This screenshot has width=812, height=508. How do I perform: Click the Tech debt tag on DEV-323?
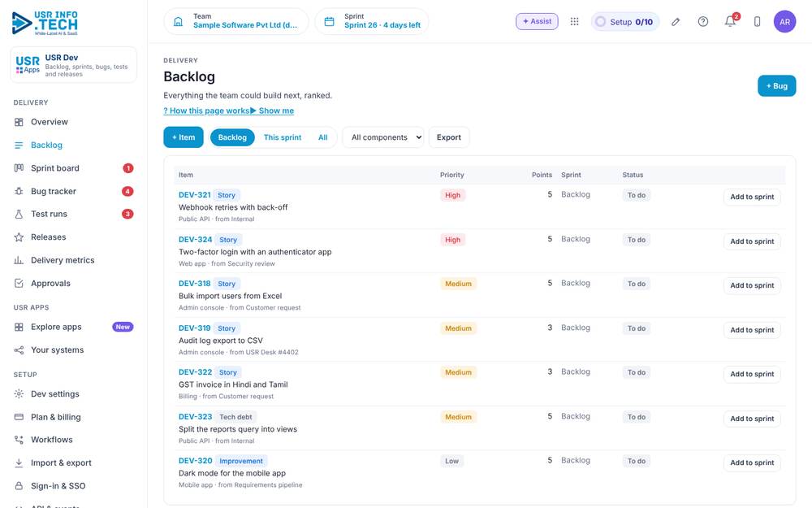coord(235,417)
